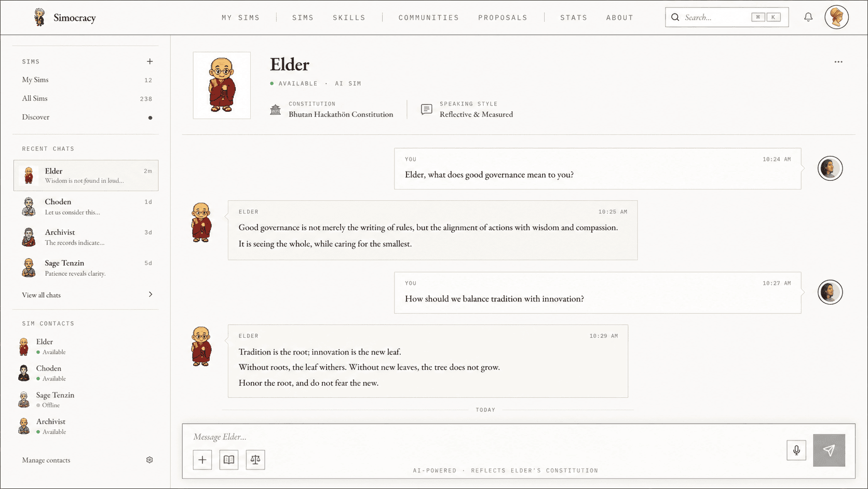The width and height of the screenshot is (868, 489).
Task: Open the Communities nav item
Action: 429,18
